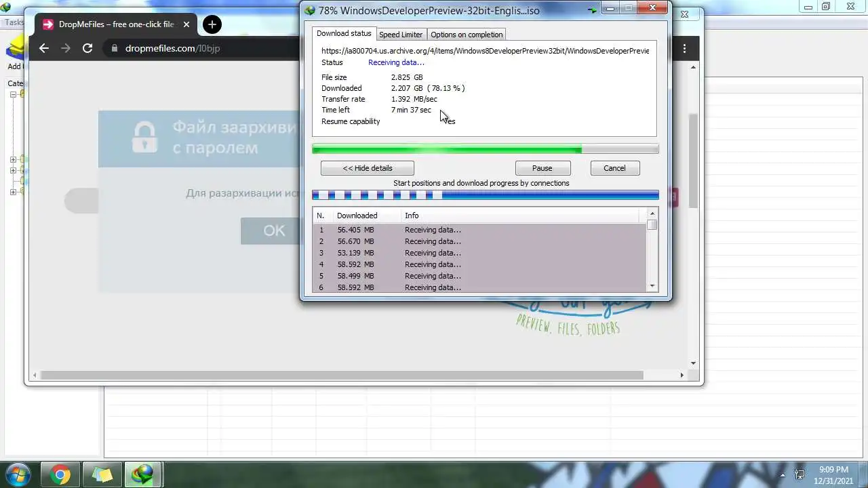
Task: Open Chrome's three-dot menu
Action: 684,48
